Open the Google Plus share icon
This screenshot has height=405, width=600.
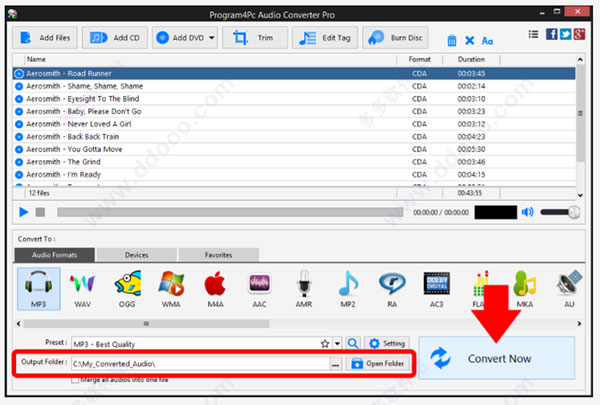(579, 34)
